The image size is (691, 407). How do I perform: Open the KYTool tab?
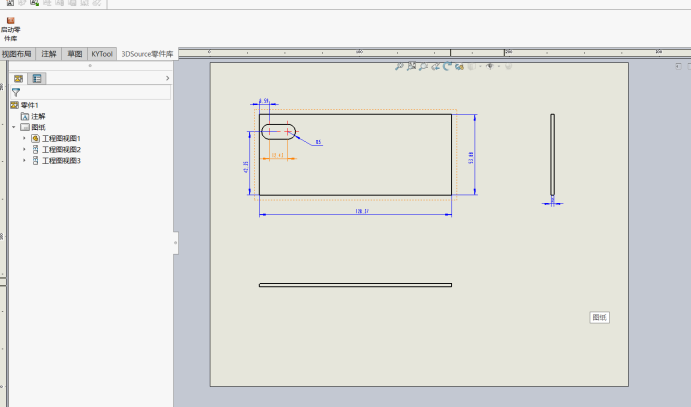[x=102, y=54]
